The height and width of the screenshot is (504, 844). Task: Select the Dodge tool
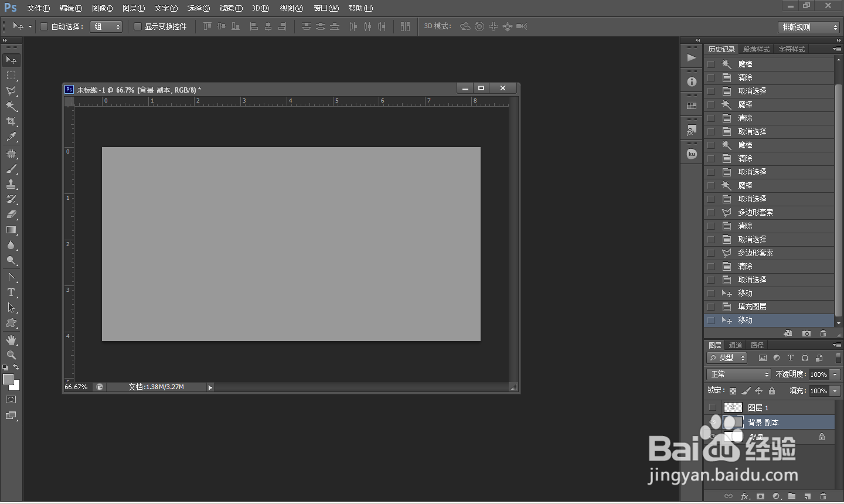click(x=11, y=260)
